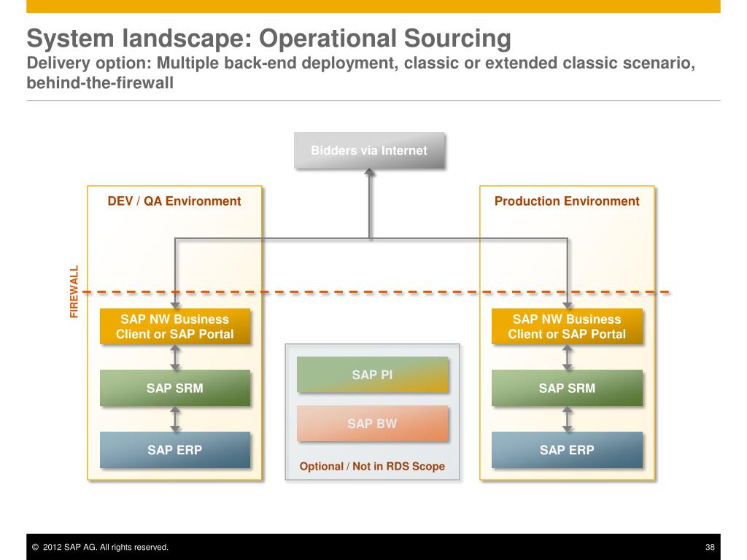Image resolution: width=747 pixels, height=560 pixels.
Task: Click arrow between DEV/QA Business Client and SAP SRM
Action: tap(175, 357)
